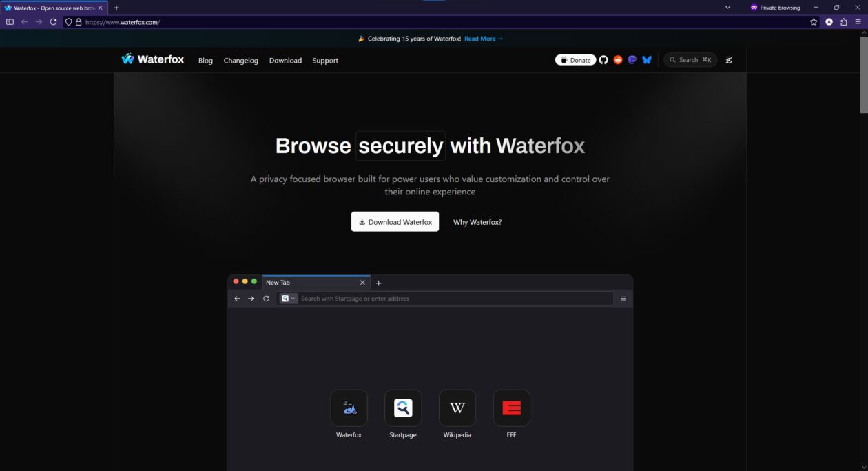This screenshot has height=471, width=868.
Task: Open the application hamburger menu
Action: (858, 22)
